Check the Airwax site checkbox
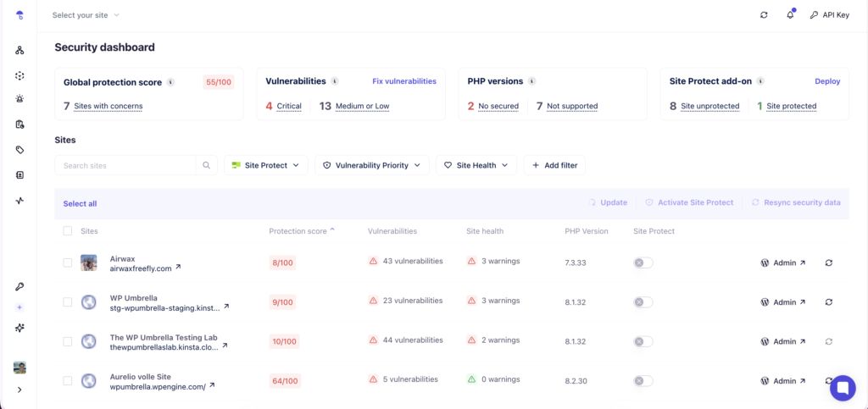 (68, 263)
